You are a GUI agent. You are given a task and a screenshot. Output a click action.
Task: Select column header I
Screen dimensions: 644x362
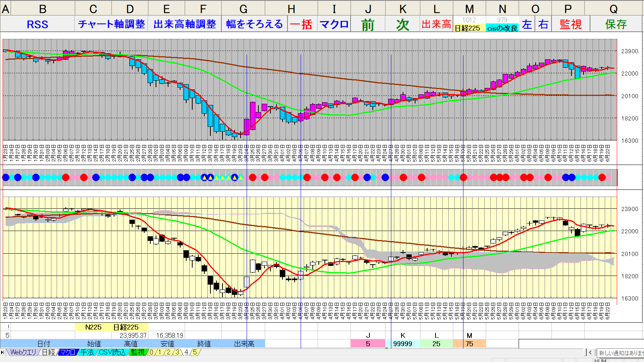pyautogui.click(x=334, y=8)
